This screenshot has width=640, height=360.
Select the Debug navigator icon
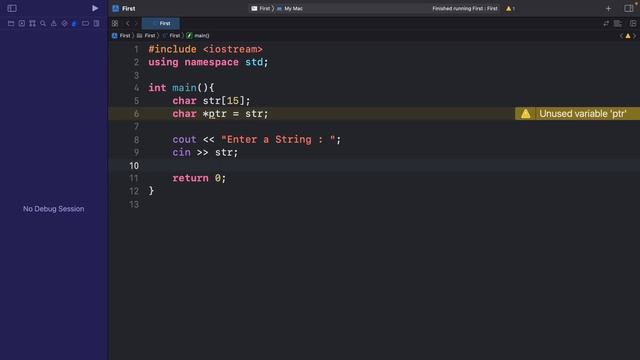point(74,24)
